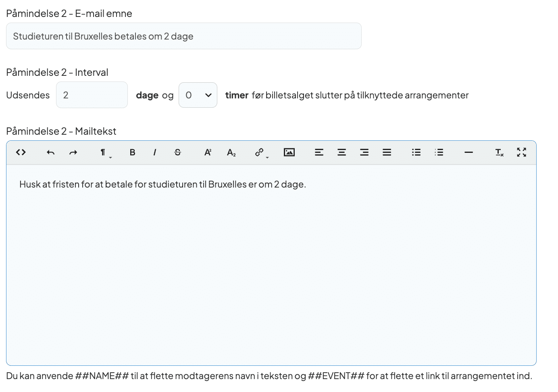The height and width of the screenshot is (392, 558).
Task: Justify the text alignment
Action: [387, 152]
